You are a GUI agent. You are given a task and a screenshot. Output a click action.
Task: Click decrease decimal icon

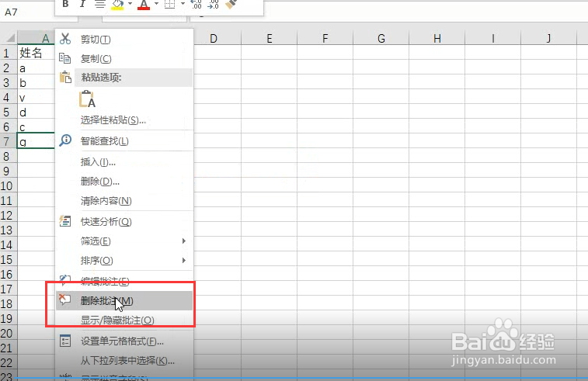213,5
